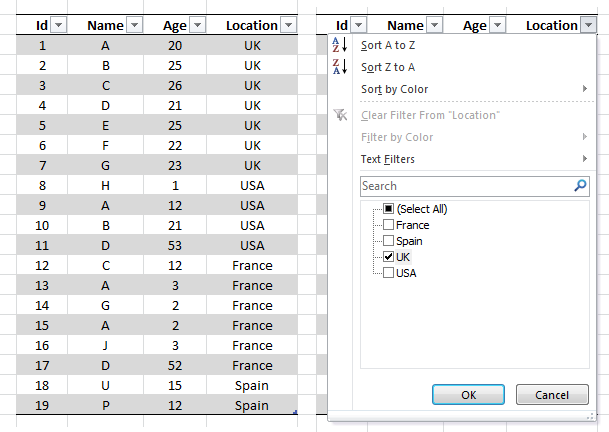Select the Name cell showing E
The height and width of the screenshot is (432, 609).
[x=105, y=125]
